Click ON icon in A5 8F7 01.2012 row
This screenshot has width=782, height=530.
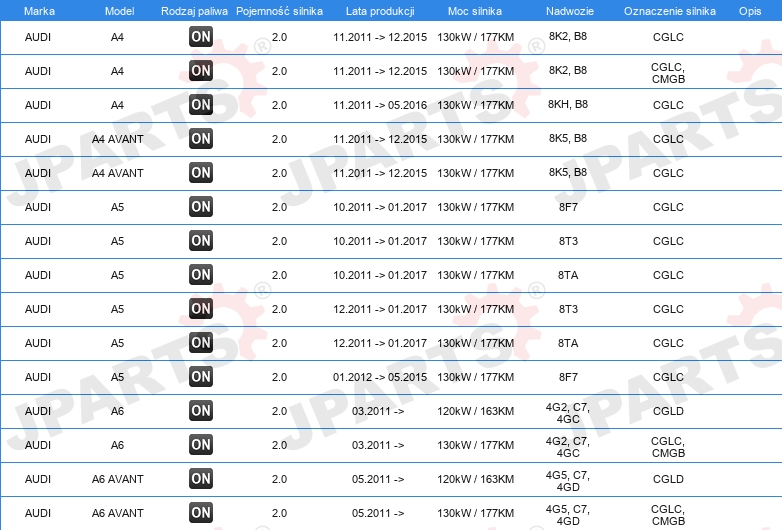[201, 376]
